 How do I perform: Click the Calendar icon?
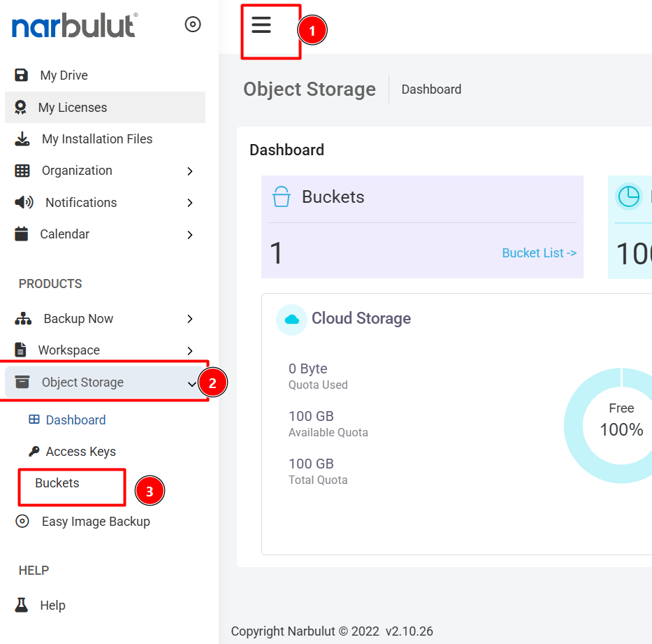[x=21, y=234]
